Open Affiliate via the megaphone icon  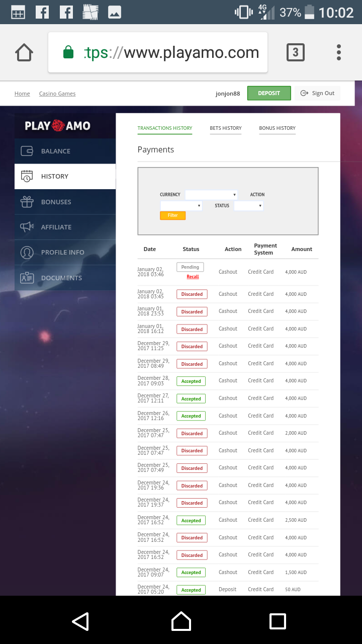[x=27, y=227]
